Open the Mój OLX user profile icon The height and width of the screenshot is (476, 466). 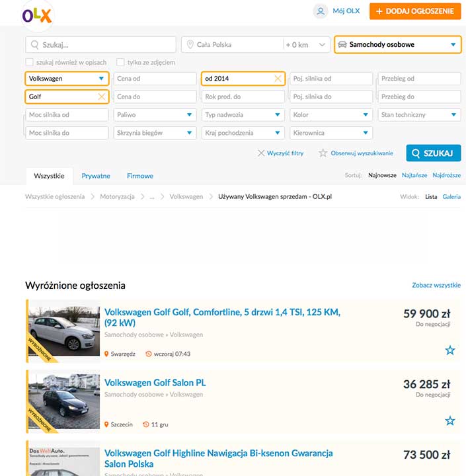321,11
